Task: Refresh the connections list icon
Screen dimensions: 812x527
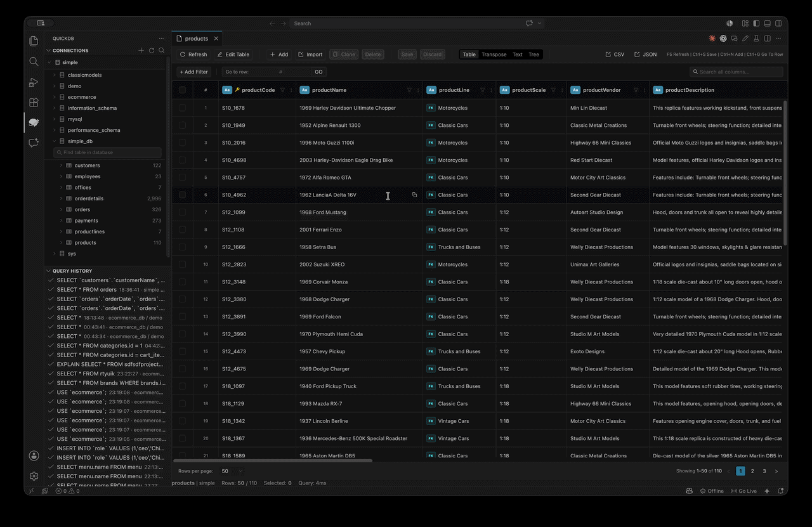Action: (x=152, y=50)
